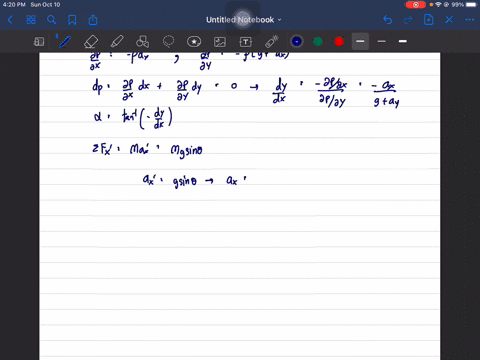
Task: Select the Shapes tool
Action: (x=142, y=42)
